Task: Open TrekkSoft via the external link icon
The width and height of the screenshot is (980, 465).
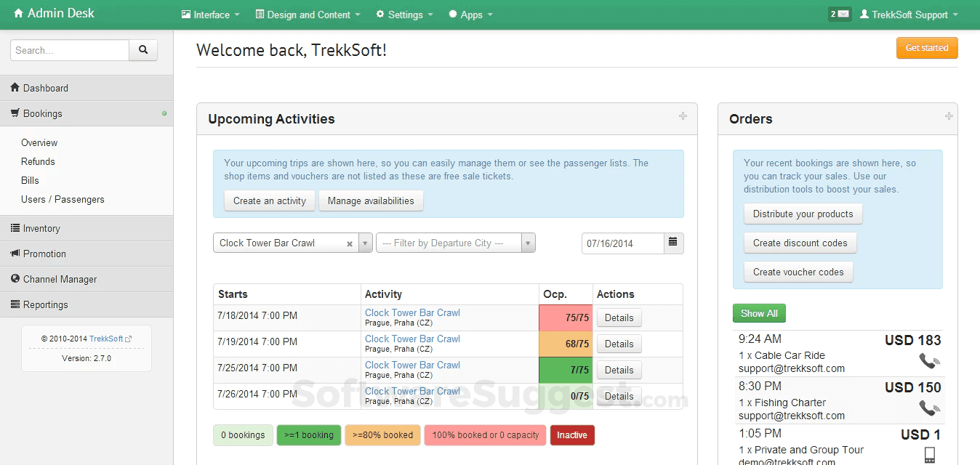Action: [x=128, y=338]
